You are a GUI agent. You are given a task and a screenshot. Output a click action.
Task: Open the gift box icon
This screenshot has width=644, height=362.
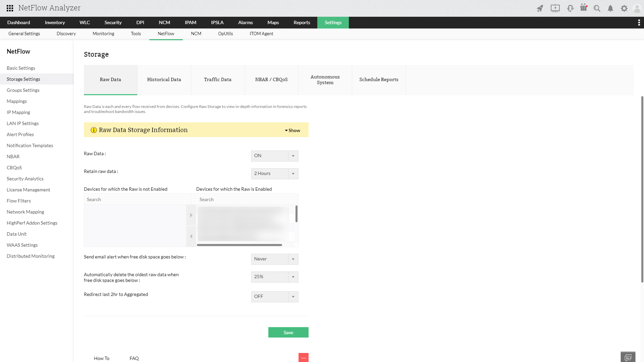click(584, 8)
